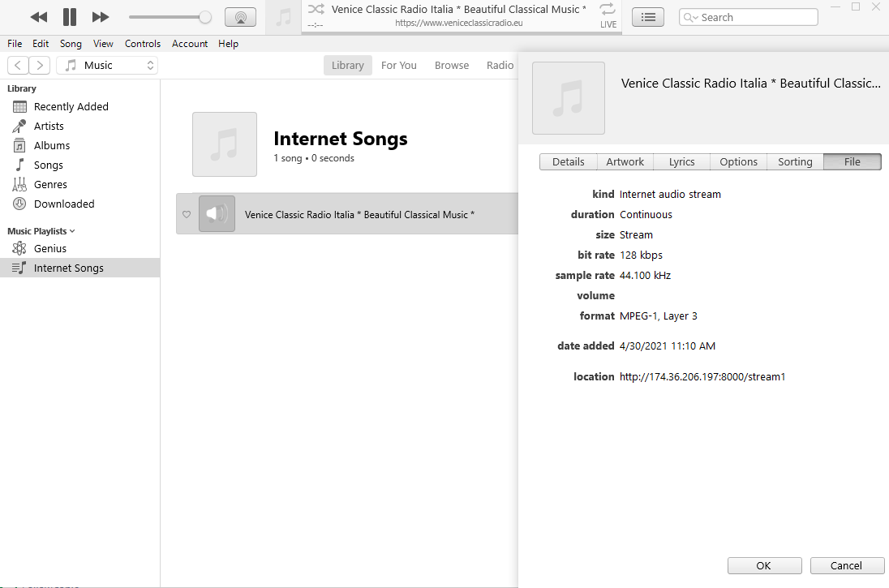Viewport: 889px width, 588px height.
Task: Open the search options magnifier dropdown
Action: click(690, 18)
